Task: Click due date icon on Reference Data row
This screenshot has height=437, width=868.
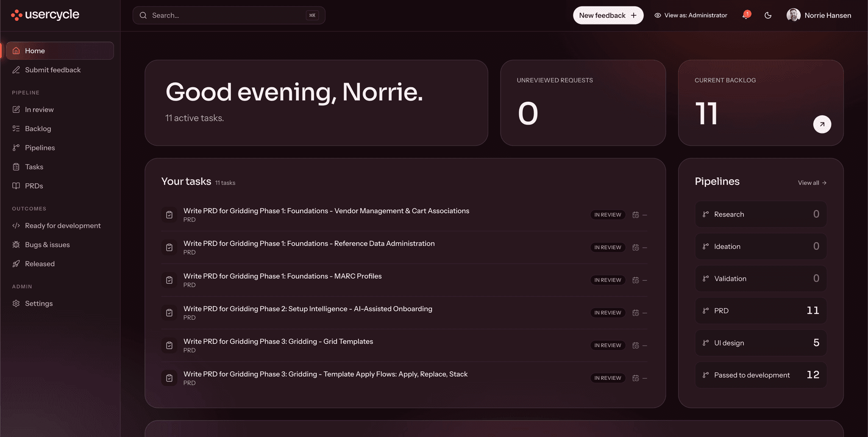Action: point(636,248)
